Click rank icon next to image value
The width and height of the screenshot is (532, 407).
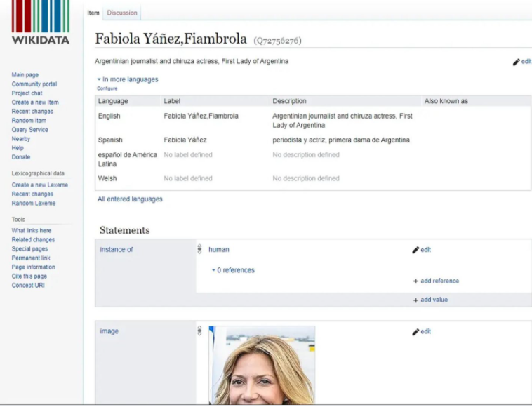(200, 331)
